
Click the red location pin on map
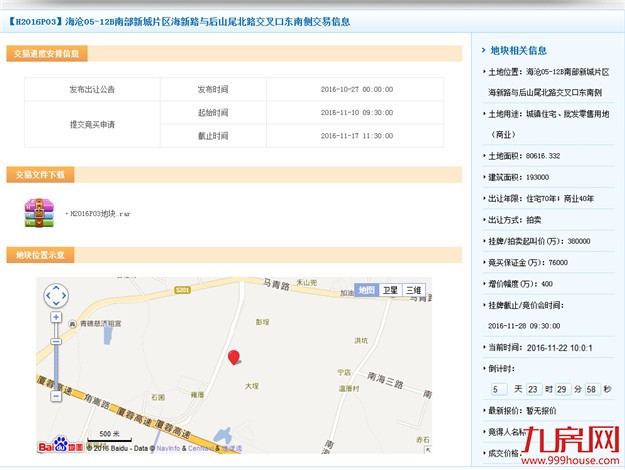234,358
